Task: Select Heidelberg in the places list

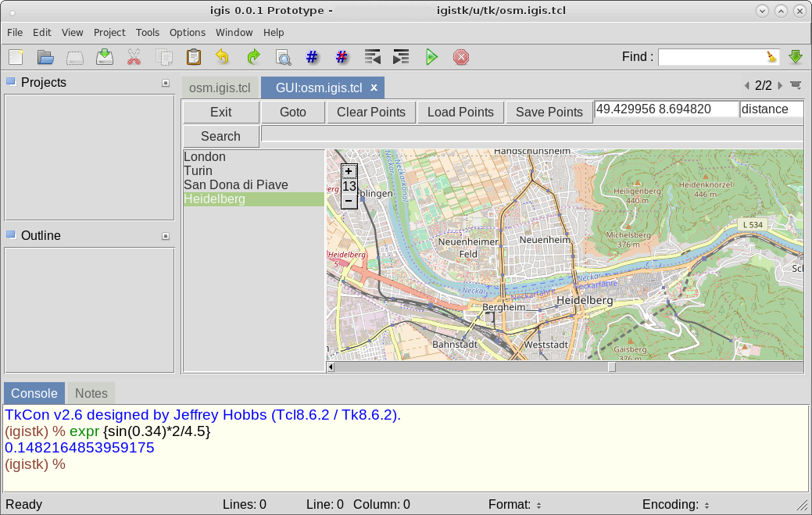Action: 254,199
